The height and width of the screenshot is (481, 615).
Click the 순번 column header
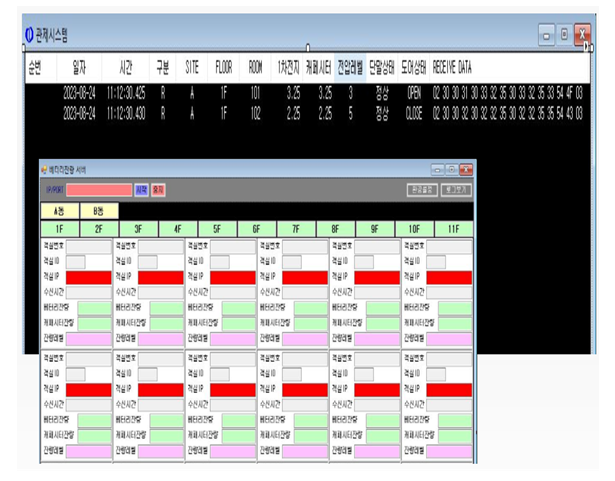coord(41,68)
